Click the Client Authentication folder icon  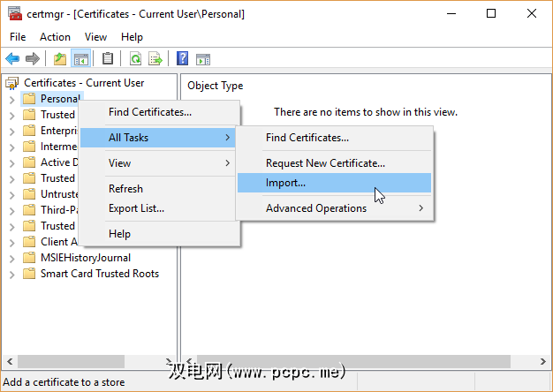[x=29, y=242]
